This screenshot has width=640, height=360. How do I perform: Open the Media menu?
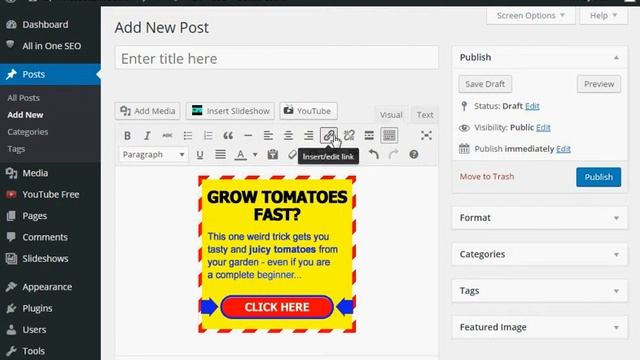[x=50, y=173]
